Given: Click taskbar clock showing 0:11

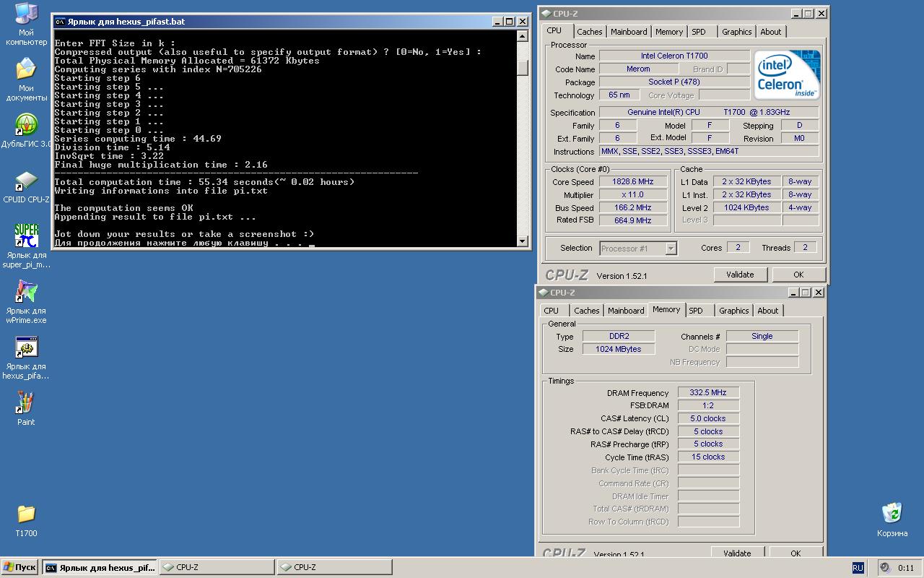Looking at the screenshot, I should pyautogui.click(x=906, y=568).
